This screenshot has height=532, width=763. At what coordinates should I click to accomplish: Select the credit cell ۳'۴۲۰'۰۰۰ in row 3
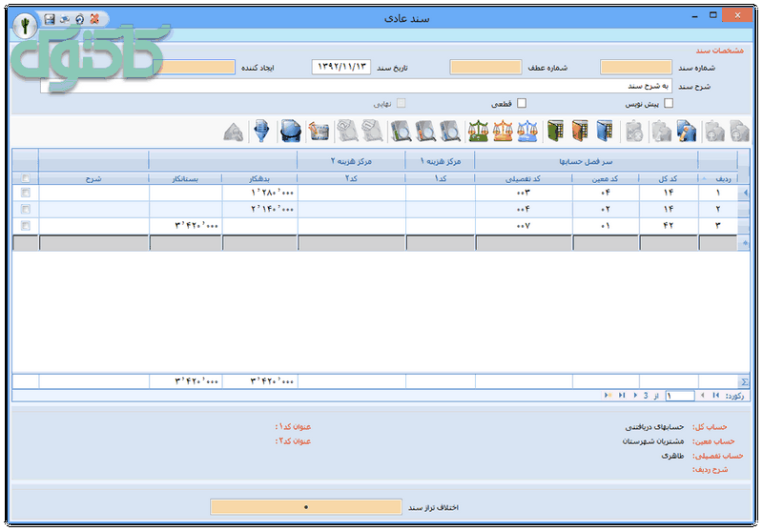(x=185, y=226)
